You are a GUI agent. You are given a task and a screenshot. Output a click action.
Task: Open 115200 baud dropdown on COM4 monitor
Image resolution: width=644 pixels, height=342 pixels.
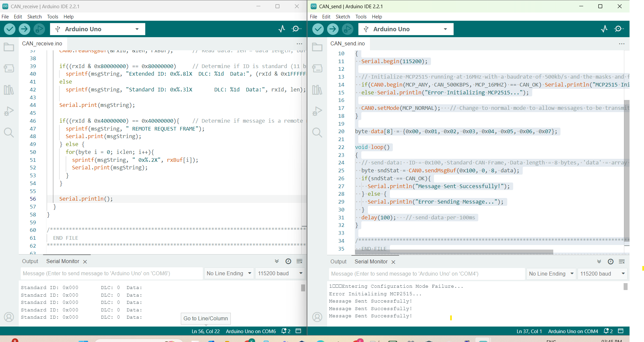click(x=602, y=274)
